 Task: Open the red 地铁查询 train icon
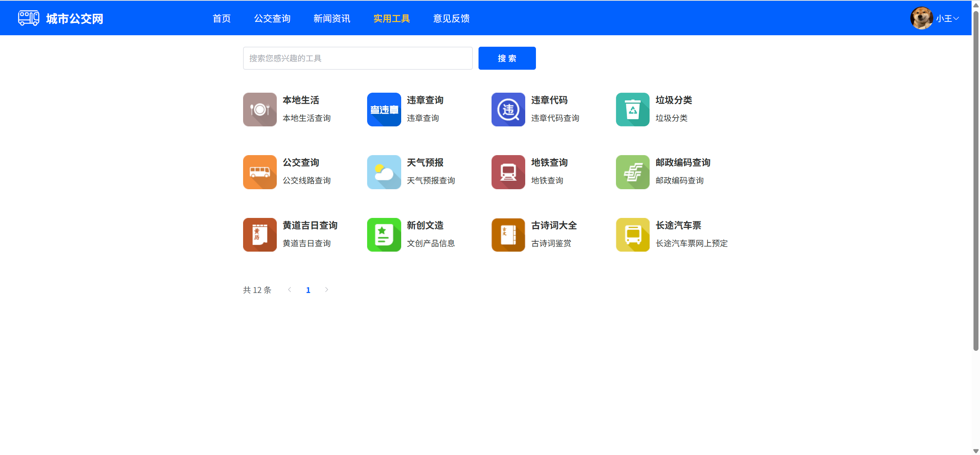tap(508, 172)
